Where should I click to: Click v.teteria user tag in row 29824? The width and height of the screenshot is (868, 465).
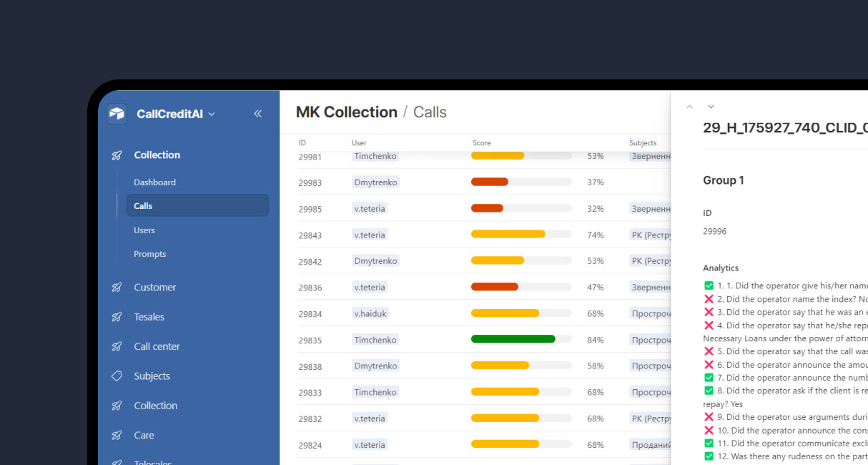pos(370,445)
